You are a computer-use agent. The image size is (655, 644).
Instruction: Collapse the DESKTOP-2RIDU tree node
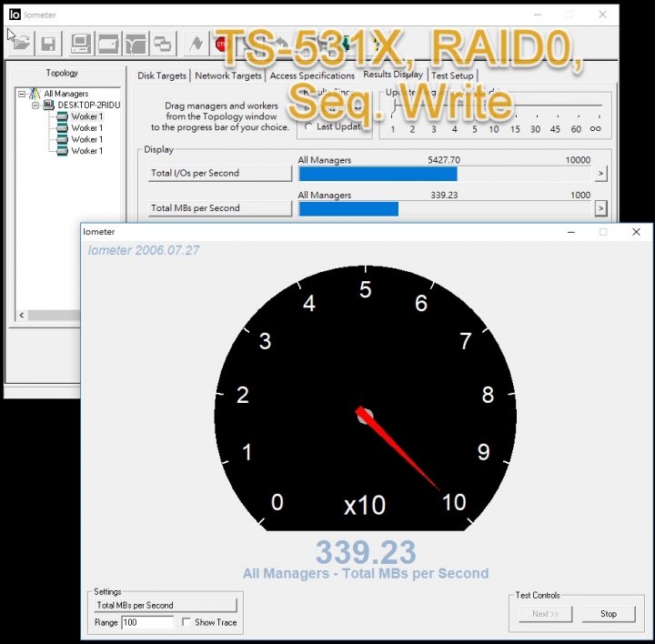click(35, 106)
